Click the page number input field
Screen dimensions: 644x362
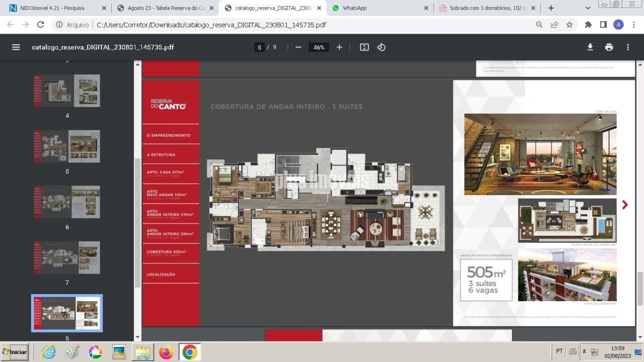tap(260, 47)
